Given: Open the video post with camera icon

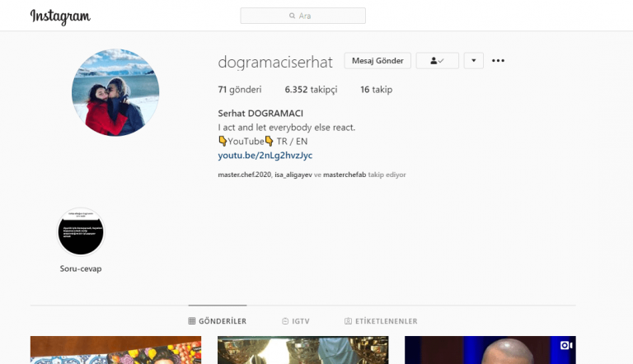Looking at the screenshot, I should 490,350.
